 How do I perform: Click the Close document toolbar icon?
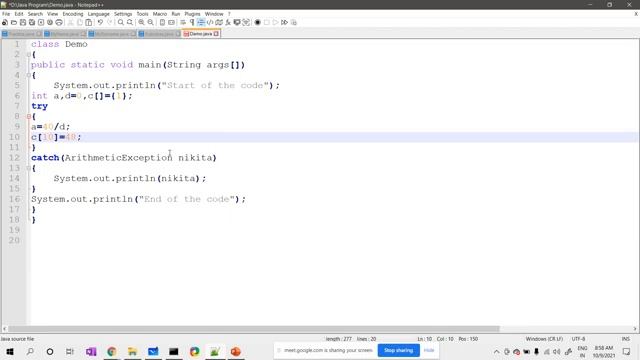click(x=41, y=22)
